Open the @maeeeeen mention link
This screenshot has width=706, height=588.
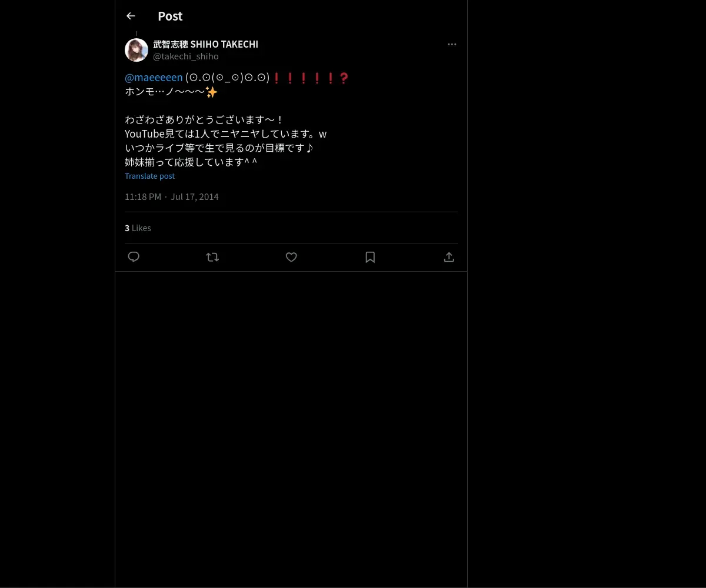pyautogui.click(x=154, y=77)
